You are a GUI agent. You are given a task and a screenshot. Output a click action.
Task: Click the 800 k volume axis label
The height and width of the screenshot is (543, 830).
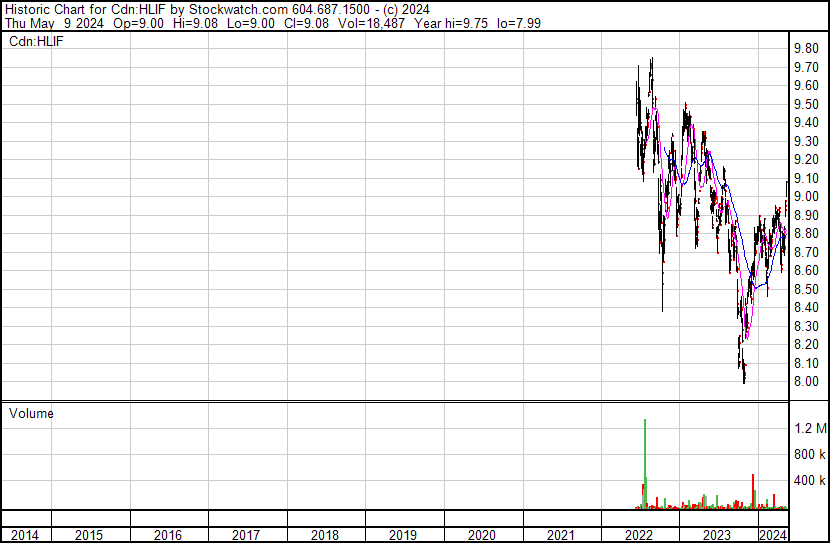point(809,454)
